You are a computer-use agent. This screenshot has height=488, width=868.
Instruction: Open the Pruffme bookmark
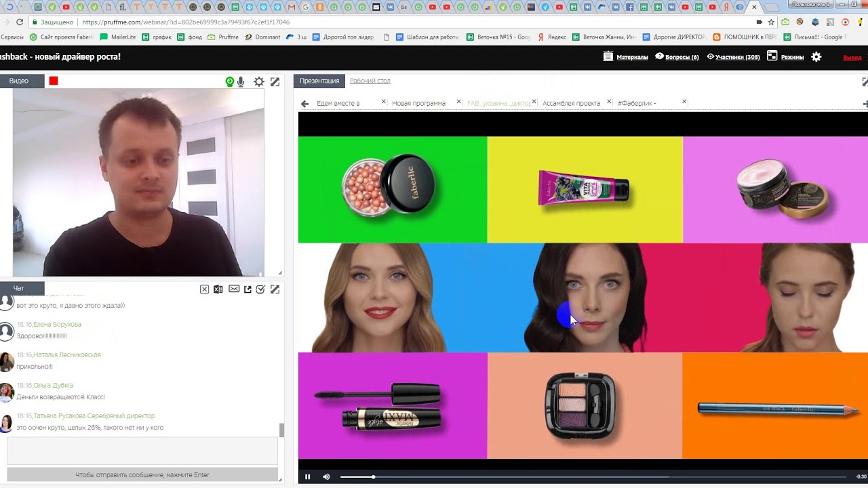[x=223, y=37]
